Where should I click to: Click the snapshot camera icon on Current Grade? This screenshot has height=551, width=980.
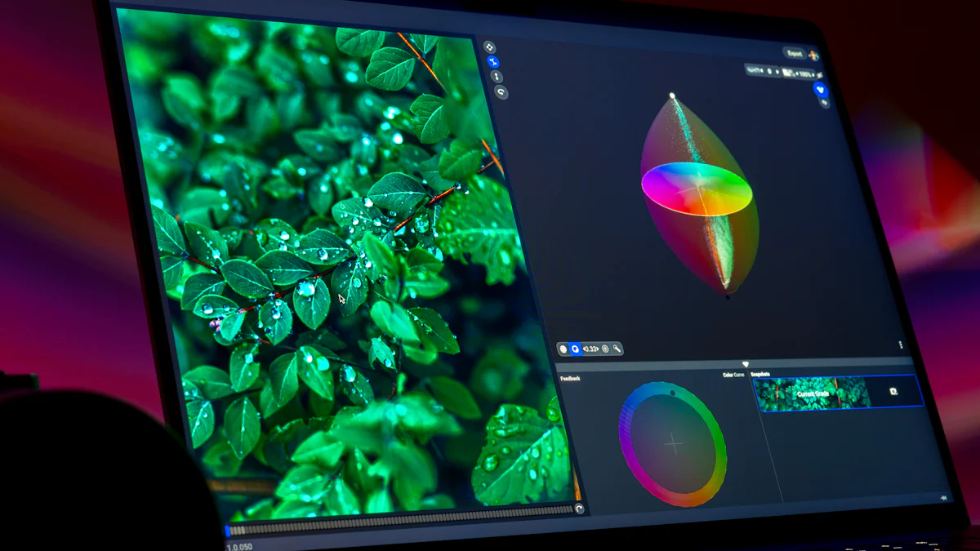coord(893,392)
